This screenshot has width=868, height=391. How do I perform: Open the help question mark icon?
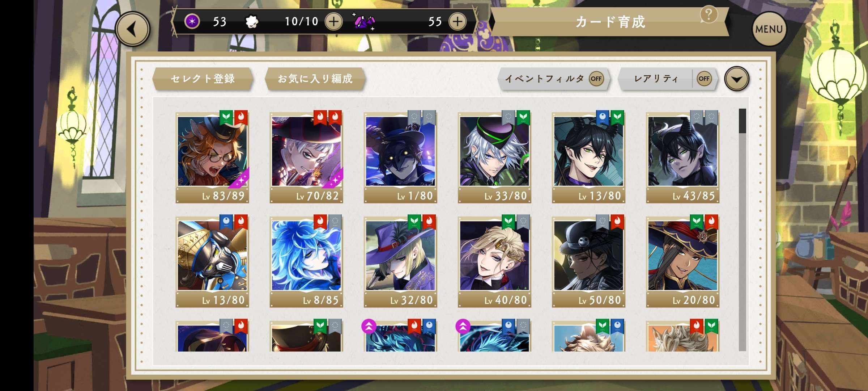pos(709,15)
